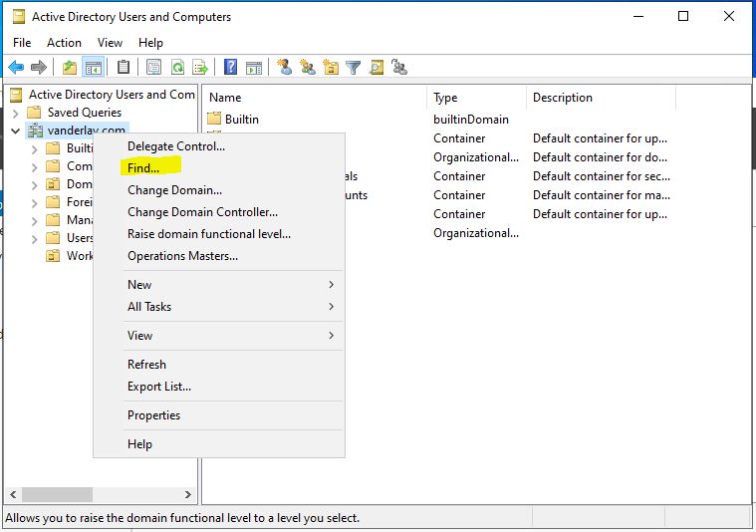Click the green Refresh toolbar icon
This screenshot has height=532, width=756.
[178, 67]
